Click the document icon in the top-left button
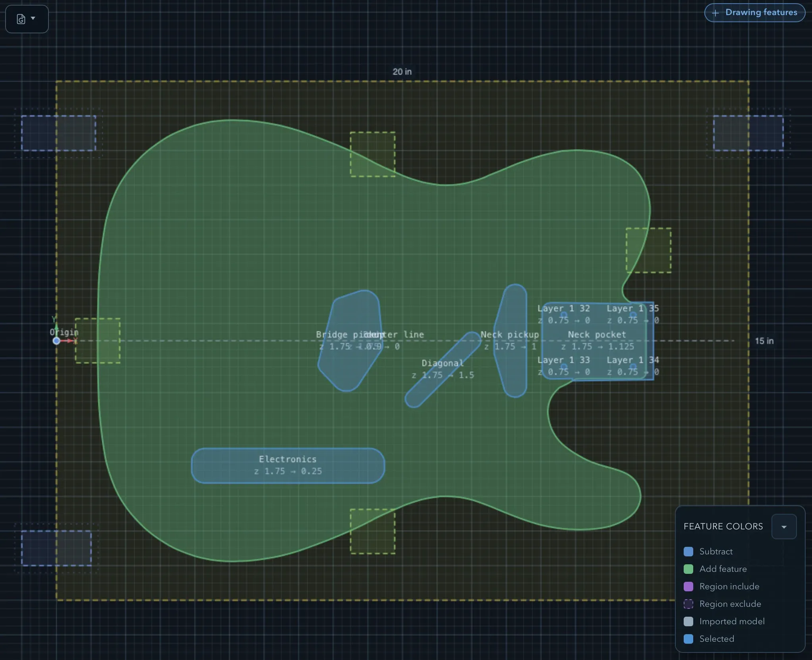This screenshot has height=660, width=812. point(21,19)
